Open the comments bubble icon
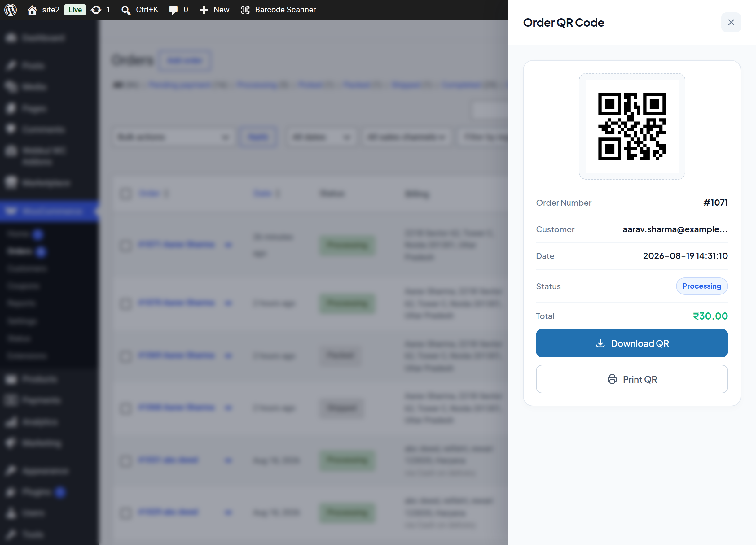756x545 pixels. tap(173, 10)
